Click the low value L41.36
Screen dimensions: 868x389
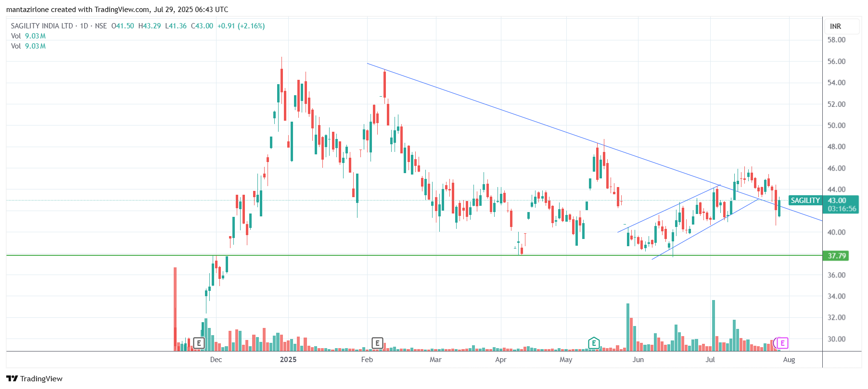[x=176, y=26]
